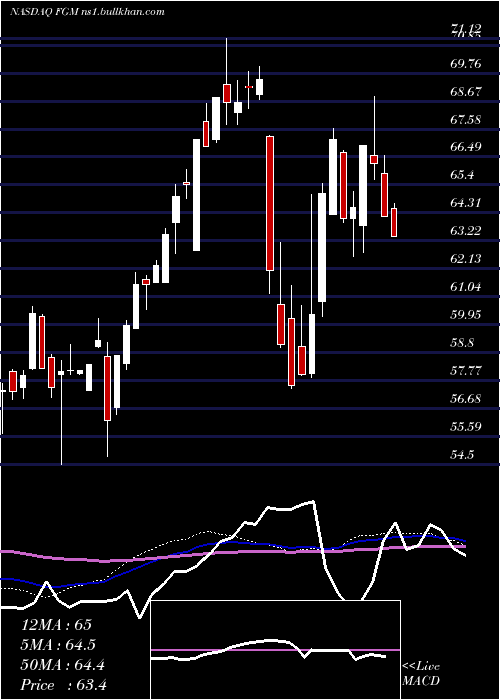
Task: Select the 66.49 price axis label
Action: click(x=466, y=147)
